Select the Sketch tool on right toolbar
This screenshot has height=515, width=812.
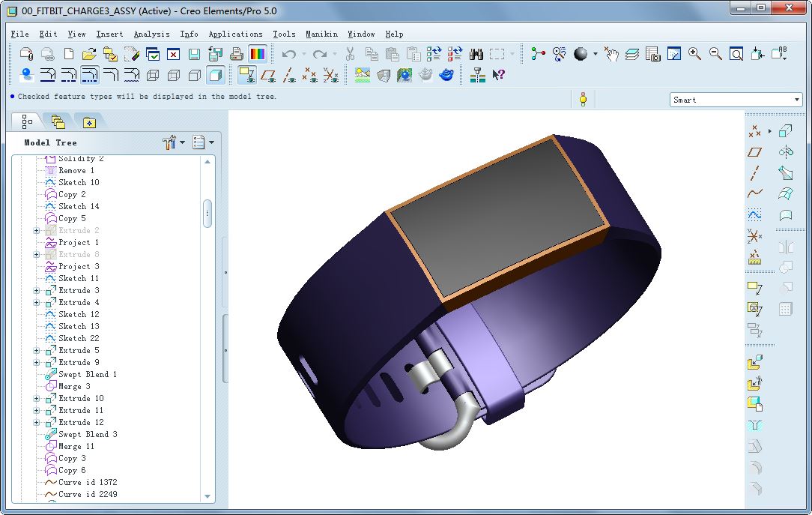755,214
